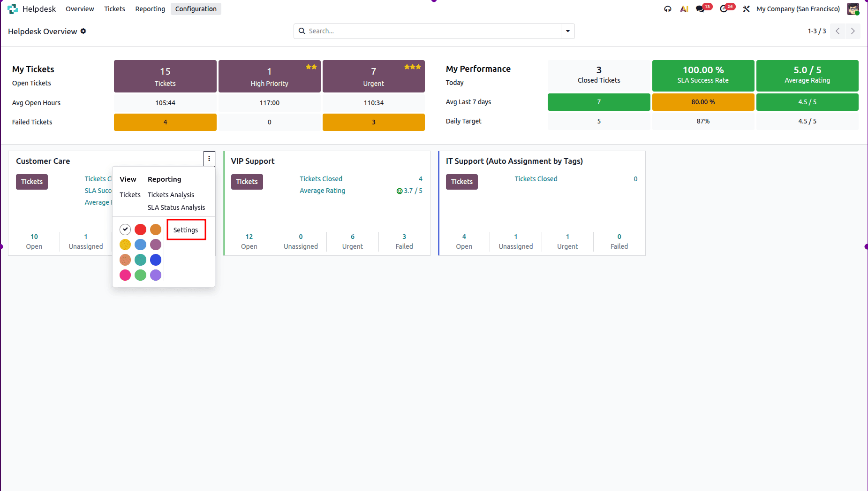Pick the green color swatch
The height and width of the screenshot is (491, 868).
tap(140, 275)
